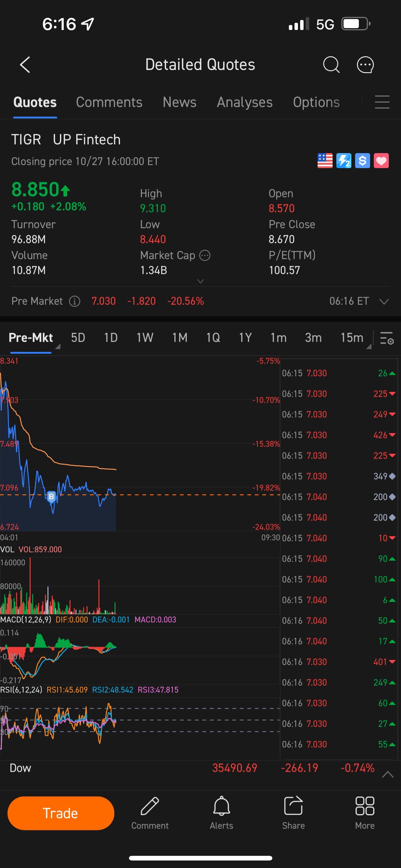Tap the US flag market icon

point(325,160)
